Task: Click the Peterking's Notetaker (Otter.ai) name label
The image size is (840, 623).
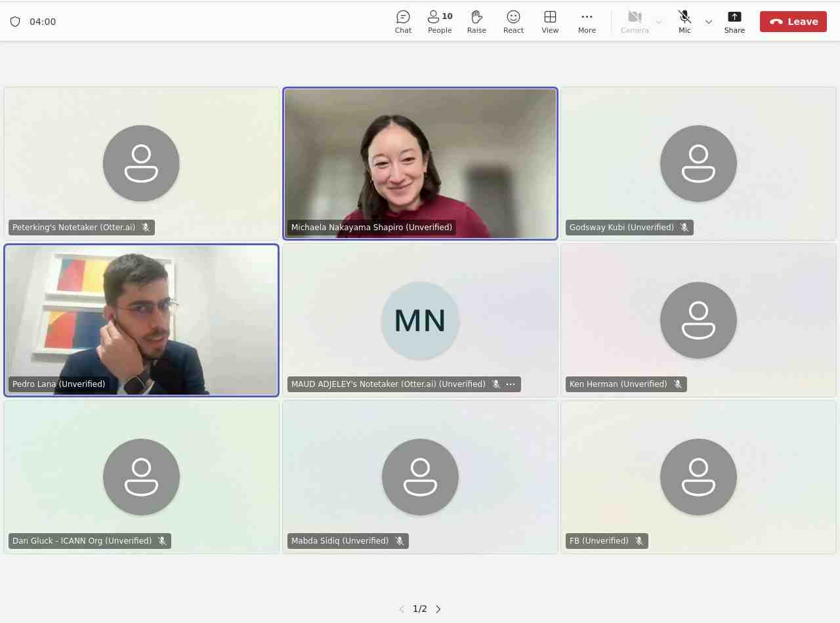Action: [x=73, y=228]
